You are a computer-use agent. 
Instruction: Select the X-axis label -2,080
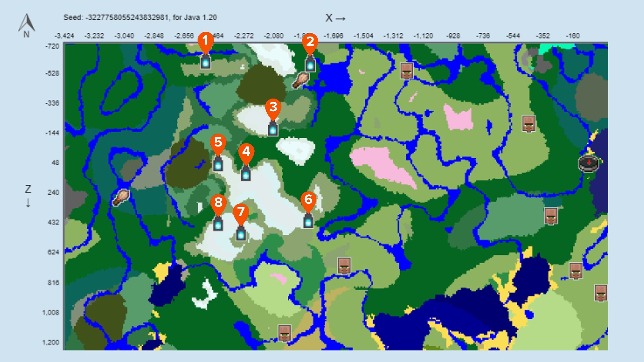274,36
